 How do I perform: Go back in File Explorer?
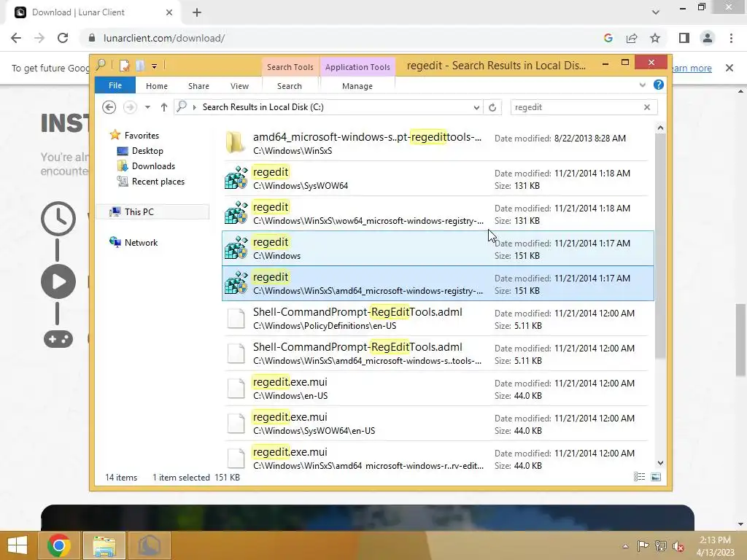[x=109, y=107]
